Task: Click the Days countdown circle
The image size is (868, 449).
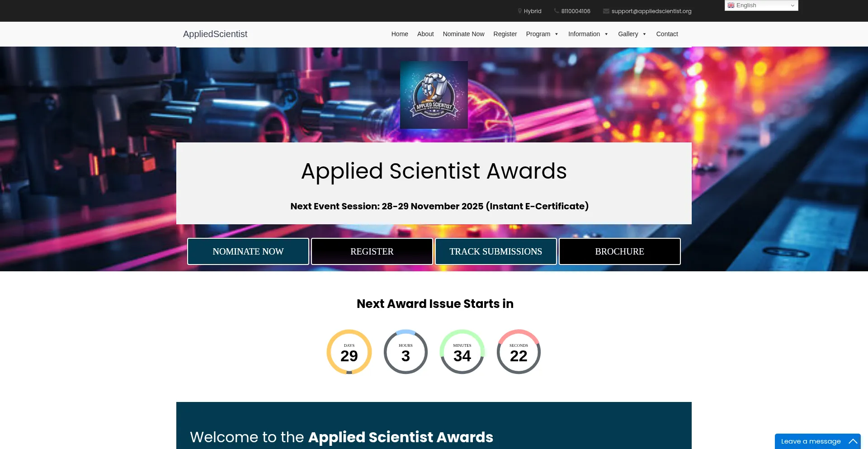Action: (349, 352)
